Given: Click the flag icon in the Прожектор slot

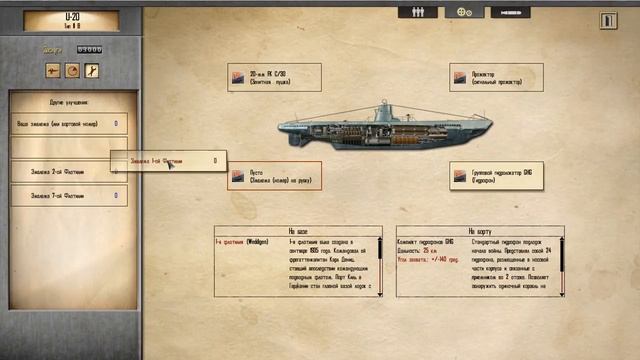Looking at the screenshot, I should click(460, 78).
